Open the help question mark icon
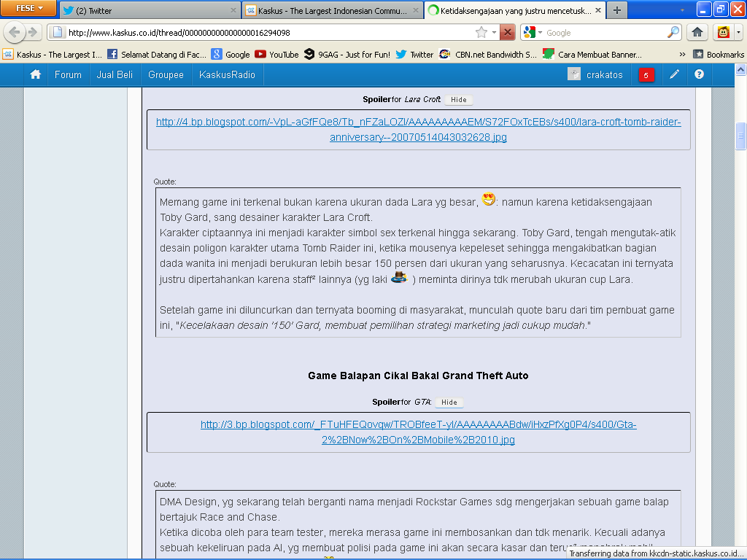The height and width of the screenshot is (560, 747). coord(699,74)
